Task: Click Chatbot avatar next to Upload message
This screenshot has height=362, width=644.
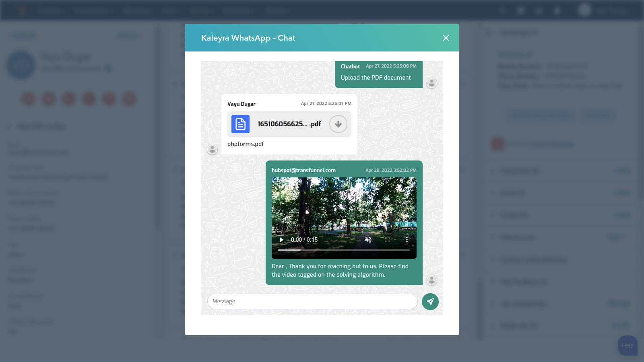Action: coord(431,83)
